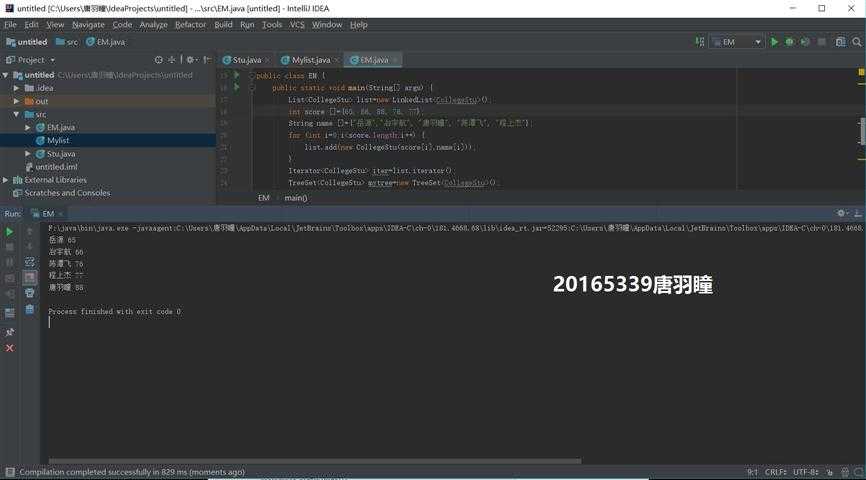The width and height of the screenshot is (866, 480).
Task: Click the inspector hector icon in the status bar
Action: click(844, 472)
